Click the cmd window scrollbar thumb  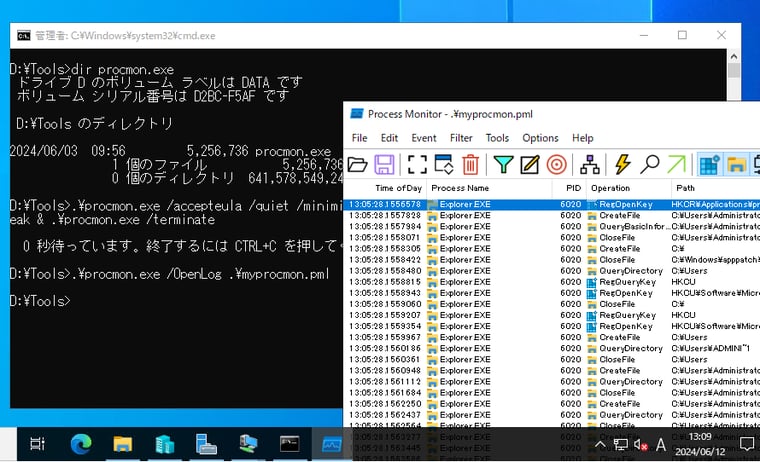(x=733, y=71)
